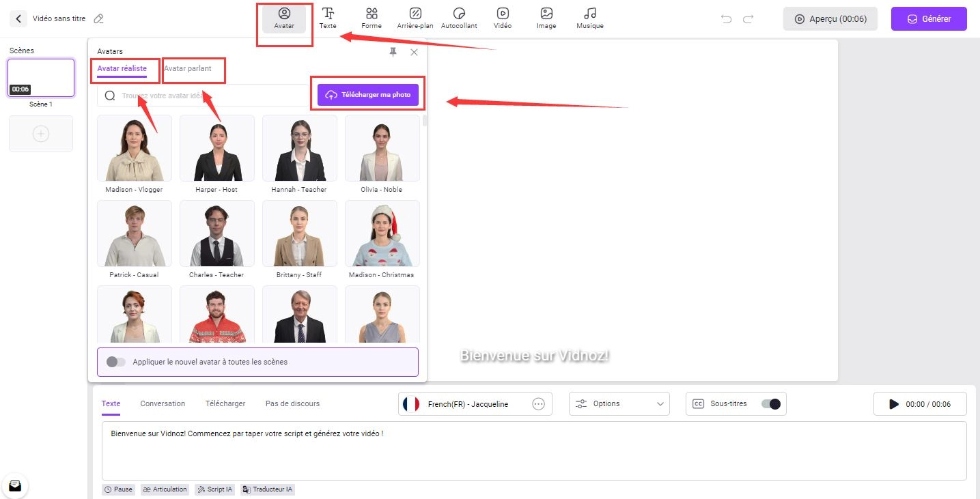Click the Bienvenue sur Vidnoz! subtitle on canvas
The image size is (980, 499).
click(x=534, y=356)
